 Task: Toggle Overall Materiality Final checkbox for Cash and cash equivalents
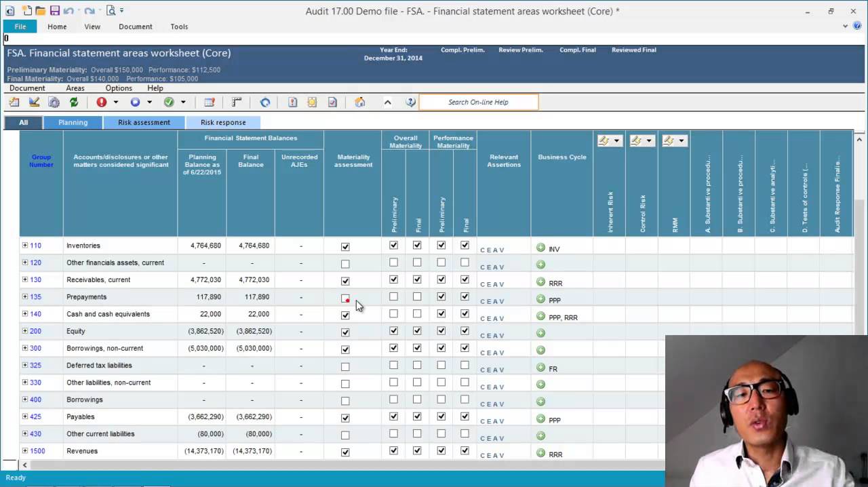click(x=417, y=313)
